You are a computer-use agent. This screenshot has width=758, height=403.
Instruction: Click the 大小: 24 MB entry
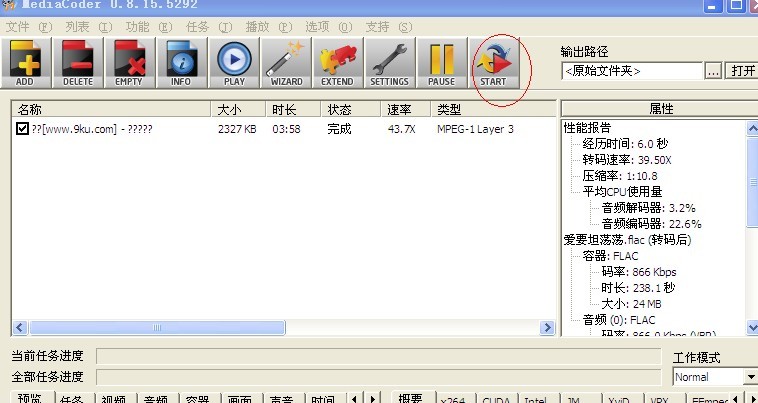pos(631,304)
